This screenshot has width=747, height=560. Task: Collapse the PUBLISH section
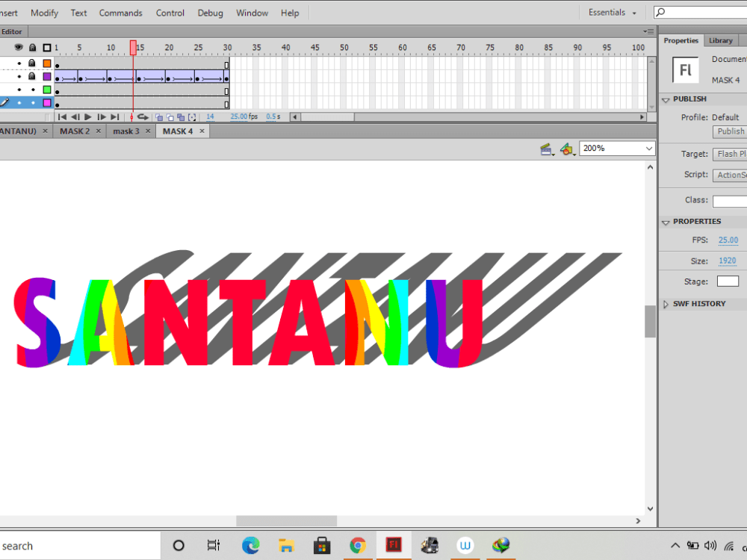666,99
